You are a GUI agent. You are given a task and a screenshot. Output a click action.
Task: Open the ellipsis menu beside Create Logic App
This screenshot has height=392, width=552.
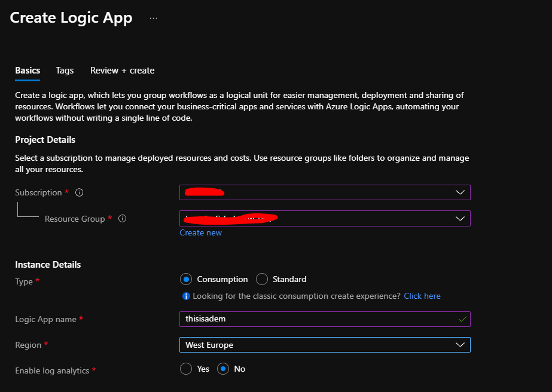tap(153, 17)
